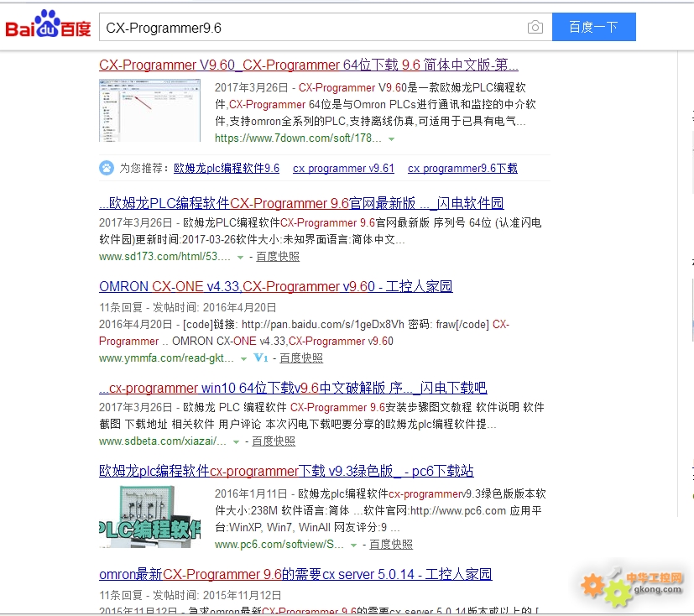Expand dropdown arrow next to 7down.com URL

coord(391,139)
